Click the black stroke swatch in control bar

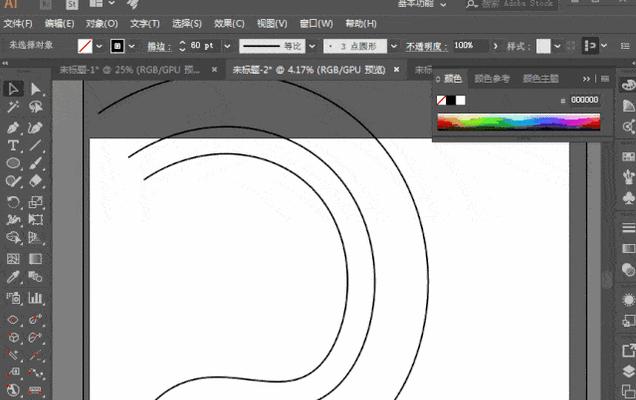117,46
